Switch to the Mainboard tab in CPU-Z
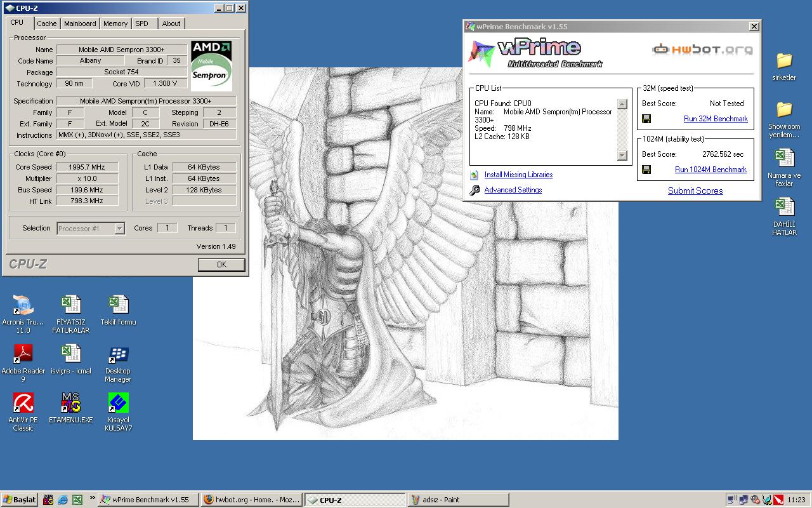812x508 pixels. [80, 23]
